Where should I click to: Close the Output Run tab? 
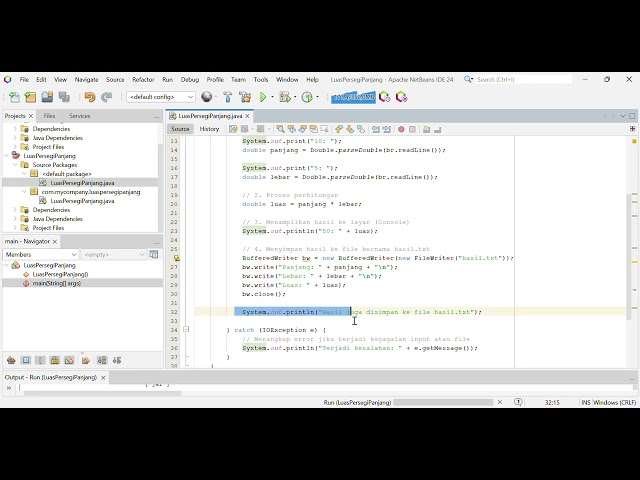coord(103,378)
